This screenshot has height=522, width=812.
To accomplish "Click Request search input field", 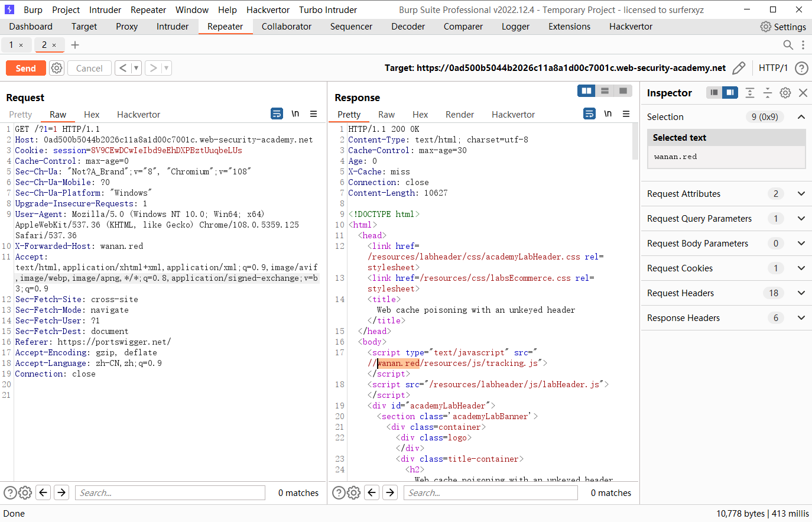I will click(170, 492).
